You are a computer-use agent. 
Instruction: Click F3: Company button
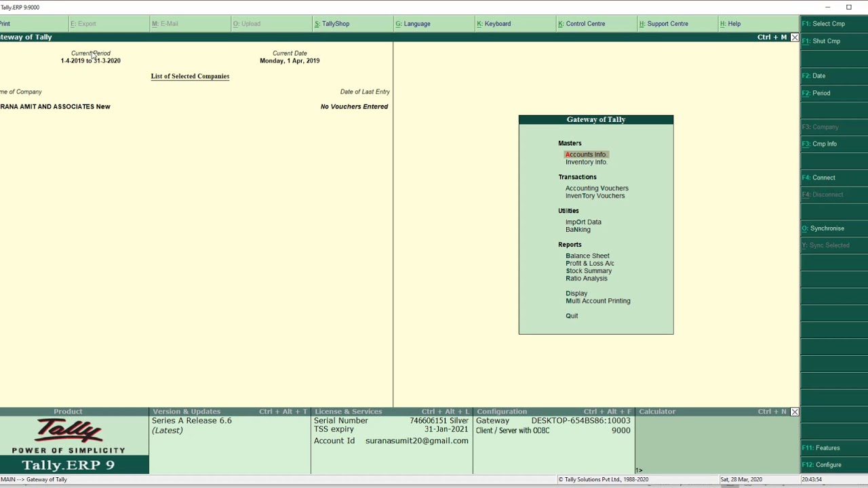(834, 127)
